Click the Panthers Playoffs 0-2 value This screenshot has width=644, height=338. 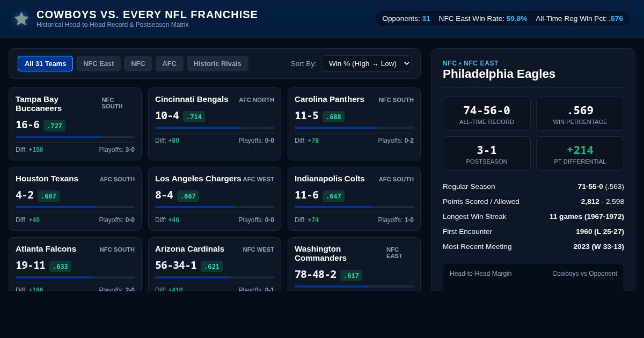396,141
